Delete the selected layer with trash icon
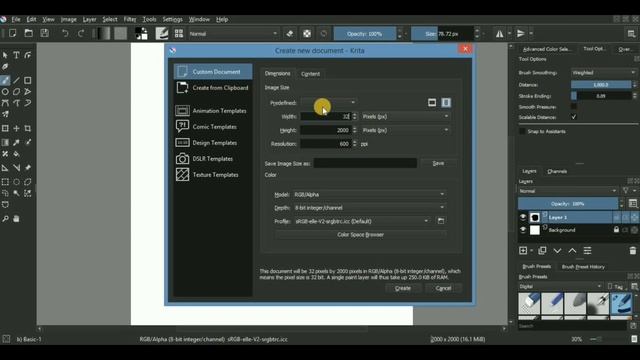Viewport: 640px width, 360px height. point(633,251)
